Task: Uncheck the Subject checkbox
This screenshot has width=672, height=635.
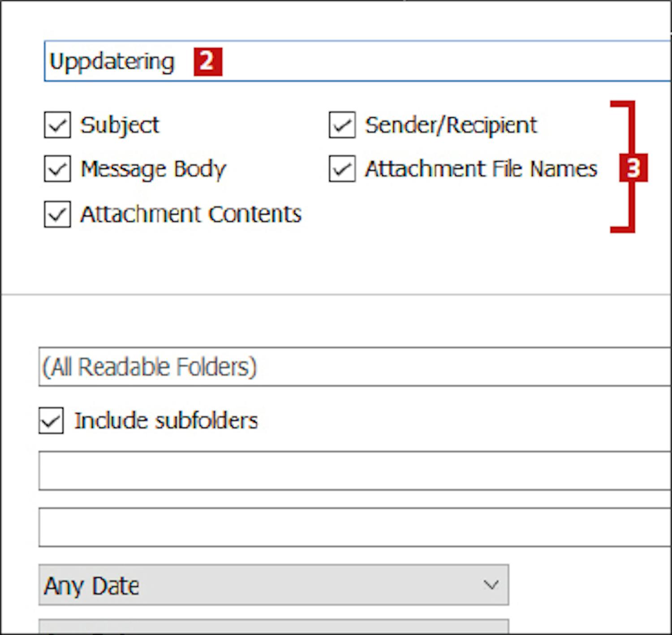Action: point(57,125)
